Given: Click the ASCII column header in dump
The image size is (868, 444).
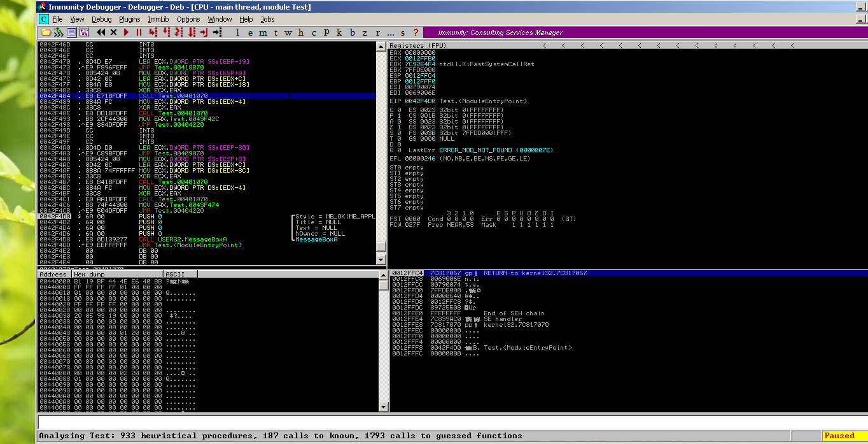Looking at the screenshot, I should click(181, 274).
